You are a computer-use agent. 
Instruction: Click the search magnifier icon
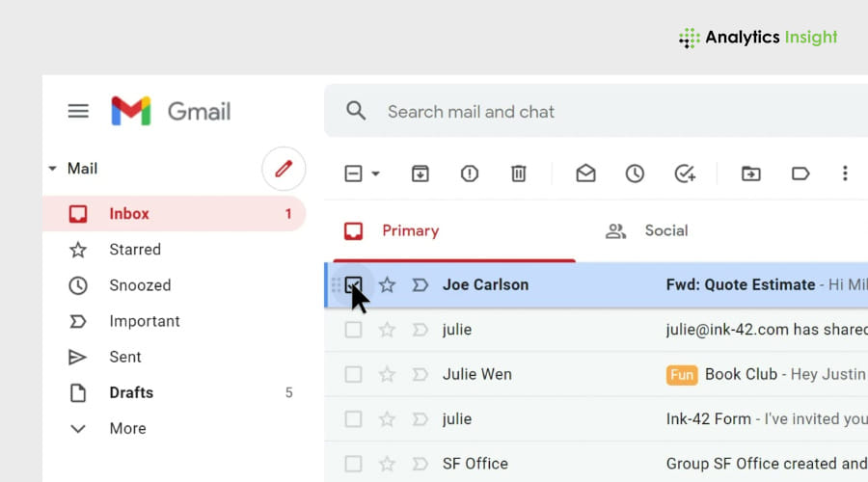pos(356,111)
